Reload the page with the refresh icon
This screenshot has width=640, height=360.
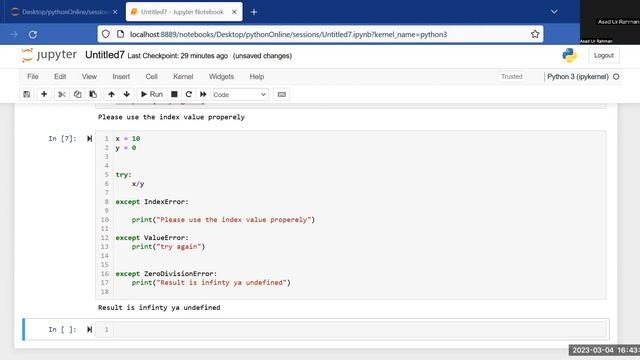33,34
